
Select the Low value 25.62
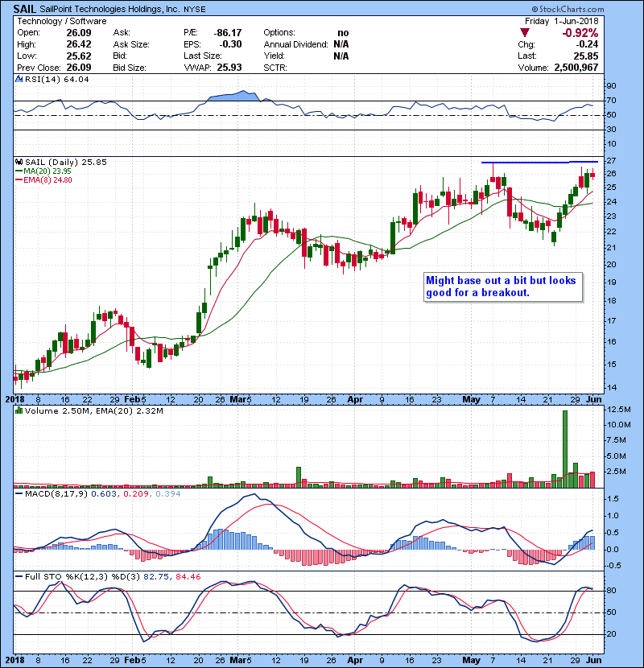tap(79, 56)
